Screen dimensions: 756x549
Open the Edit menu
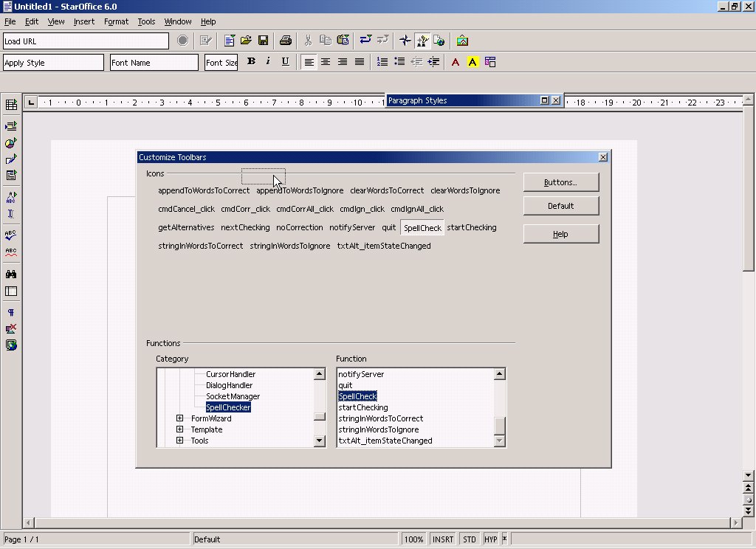pos(32,21)
